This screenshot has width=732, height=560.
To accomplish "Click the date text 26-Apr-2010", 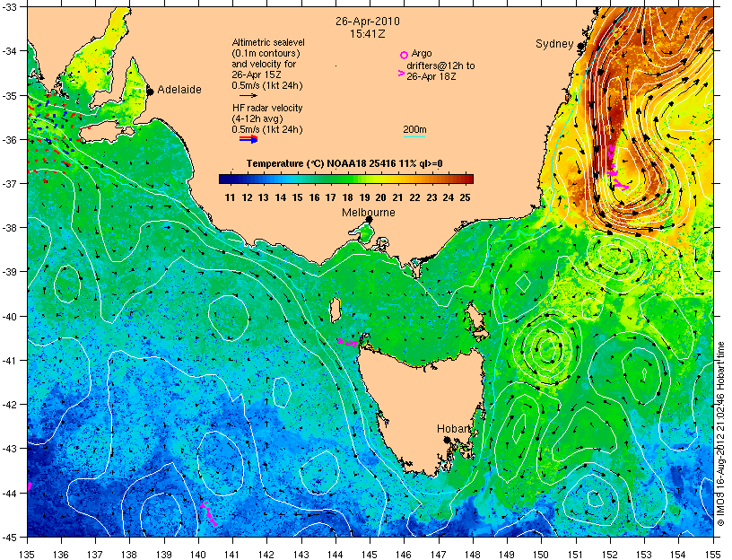I will click(368, 21).
